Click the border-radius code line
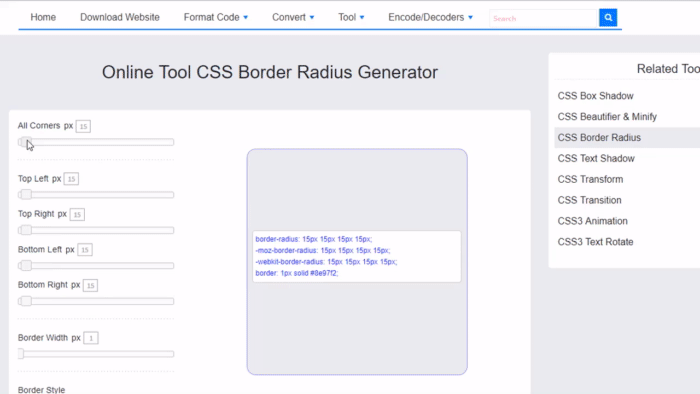 click(313, 239)
